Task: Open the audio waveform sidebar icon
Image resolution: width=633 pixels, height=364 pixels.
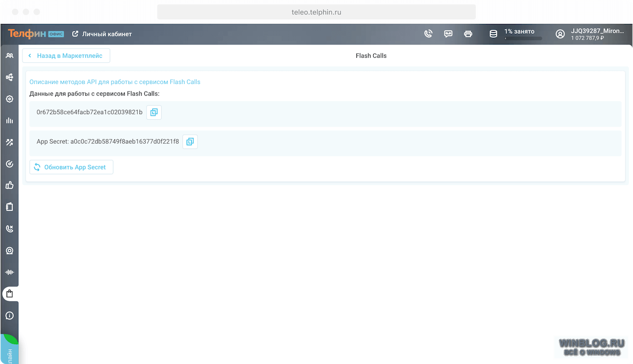Action: (9, 272)
